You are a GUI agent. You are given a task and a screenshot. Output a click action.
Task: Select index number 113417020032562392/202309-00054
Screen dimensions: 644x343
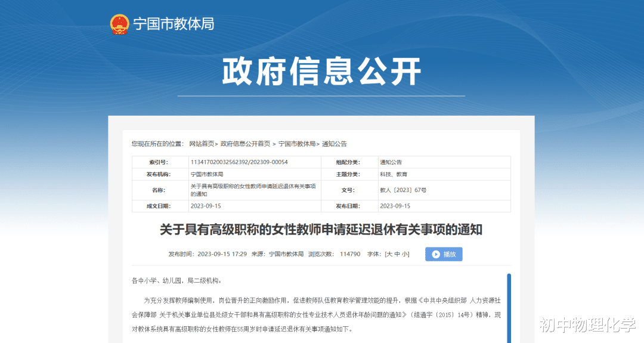(x=239, y=162)
